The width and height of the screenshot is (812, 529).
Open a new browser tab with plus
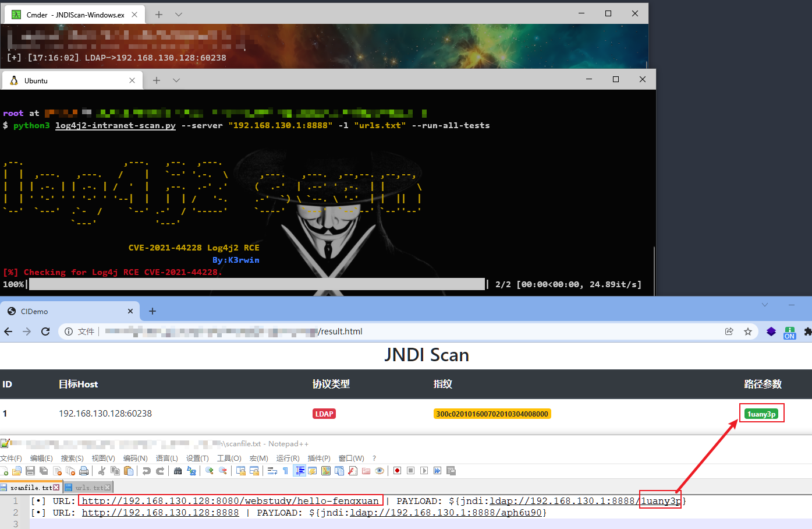[x=153, y=311]
